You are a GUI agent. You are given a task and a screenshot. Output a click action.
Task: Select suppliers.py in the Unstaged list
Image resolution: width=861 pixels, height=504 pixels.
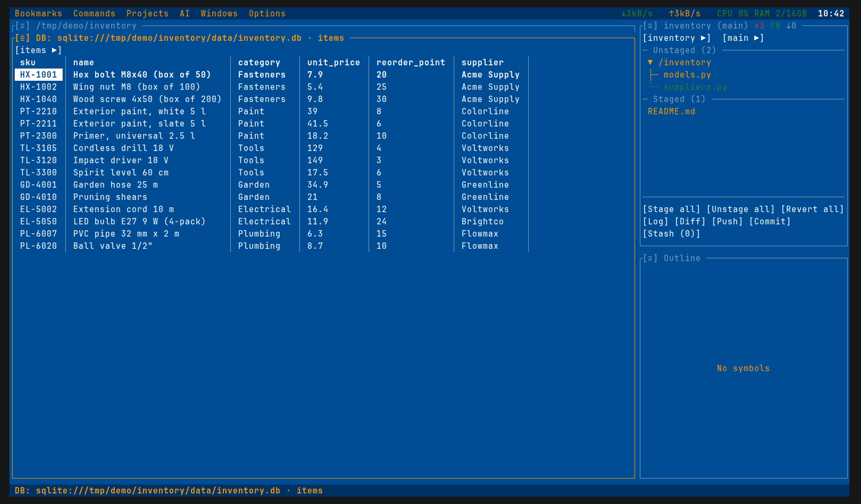point(695,87)
